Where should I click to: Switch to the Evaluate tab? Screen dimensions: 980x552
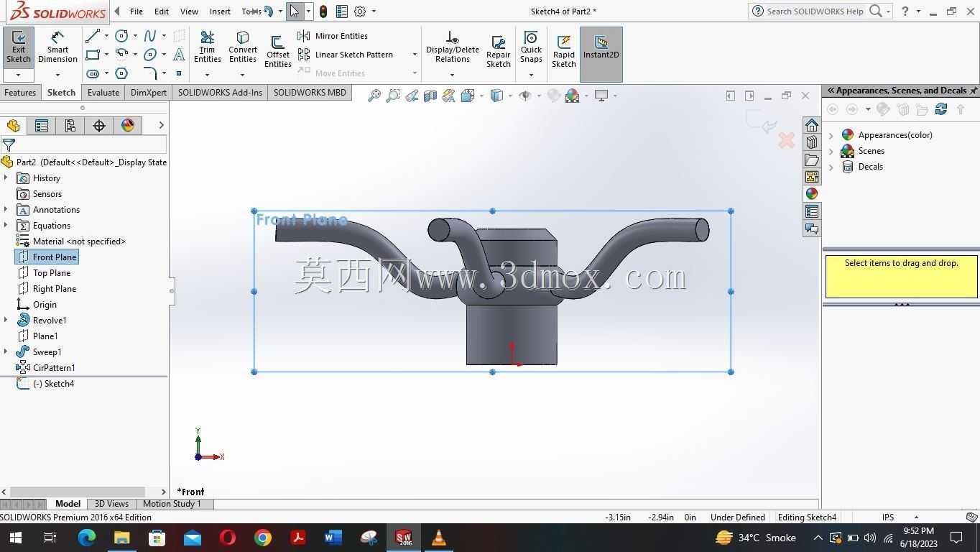point(103,93)
